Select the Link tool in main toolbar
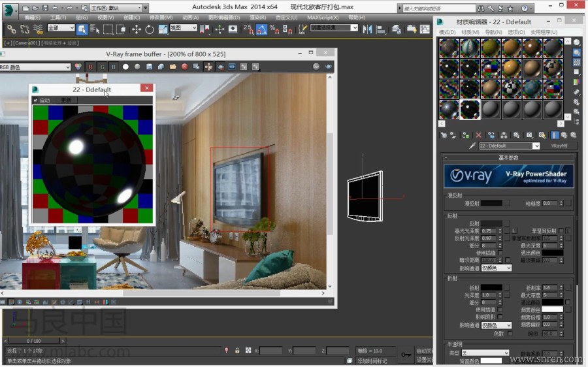The image size is (588, 367). [12, 29]
